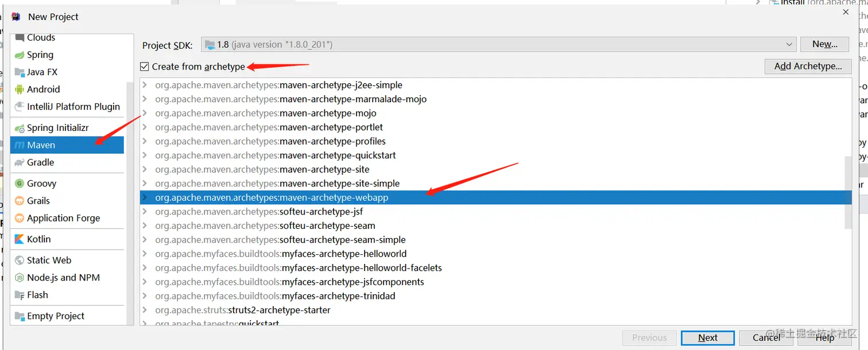Click the New... SDK button
The image size is (868, 350).
(x=825, y=44)
